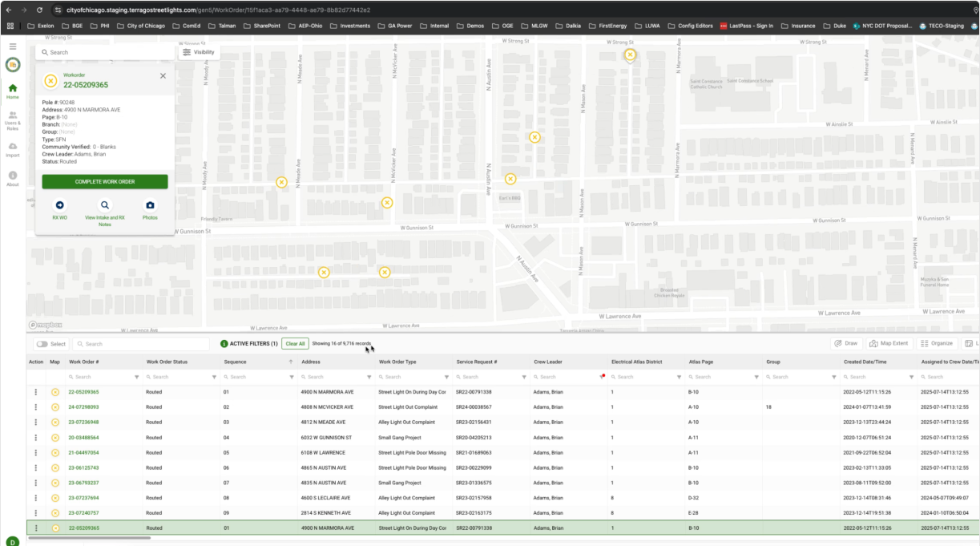Open the About info icon
Image resolution: width=980 pixels, height=546 pixels.
coord(12,176)
